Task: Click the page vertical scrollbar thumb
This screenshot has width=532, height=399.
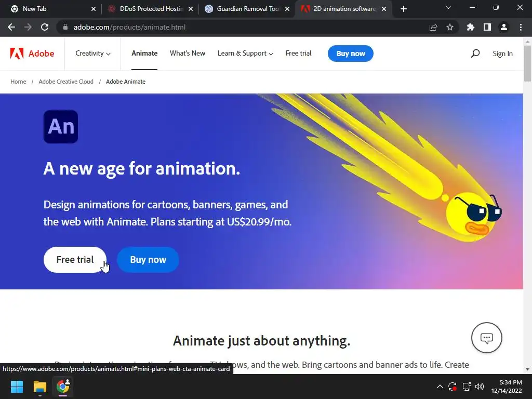Action: coord(527,63)
